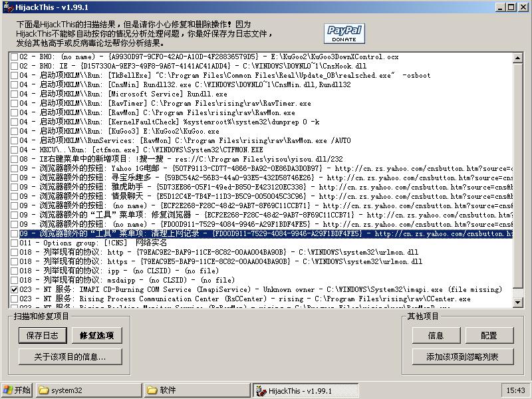The image size is (532, 399).
Task: Check the CnsHook.dll BHO entry
Action: [14, 66]
